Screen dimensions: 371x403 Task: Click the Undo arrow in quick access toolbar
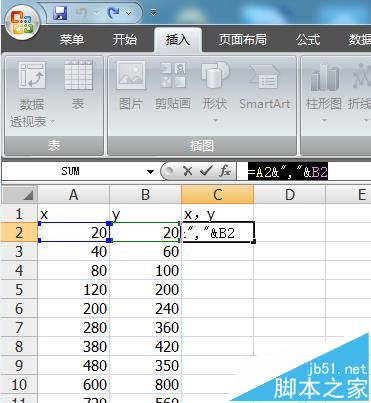pos(81,13)
